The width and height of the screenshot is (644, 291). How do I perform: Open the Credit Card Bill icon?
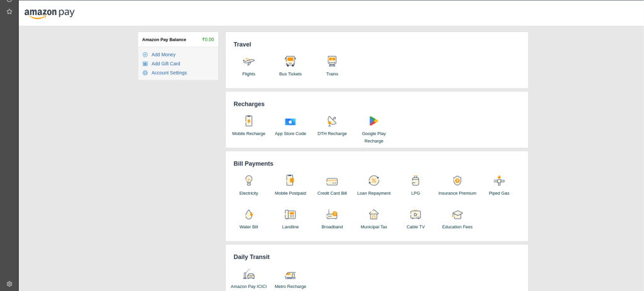coord(332,182)
